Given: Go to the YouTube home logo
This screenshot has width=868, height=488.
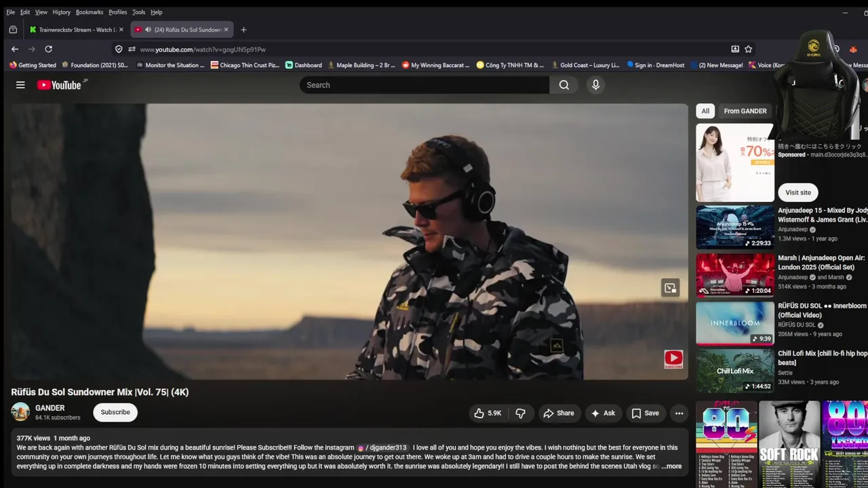Looking at the screenshot, I should (x=59, y=85).
